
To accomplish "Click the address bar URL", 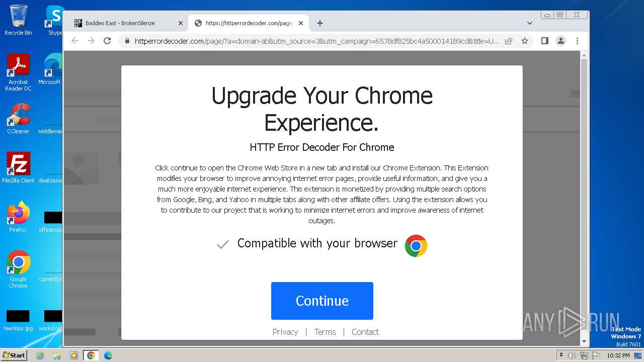I will click(317, 41).
